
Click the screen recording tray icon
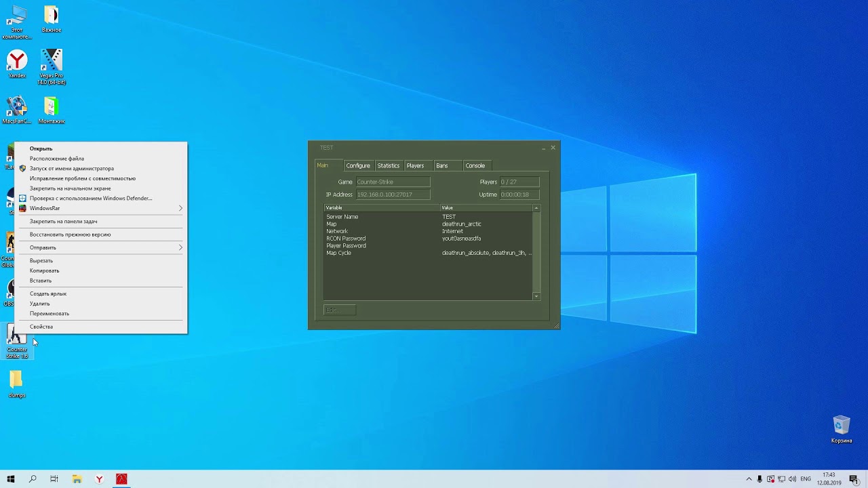point(770,479)
